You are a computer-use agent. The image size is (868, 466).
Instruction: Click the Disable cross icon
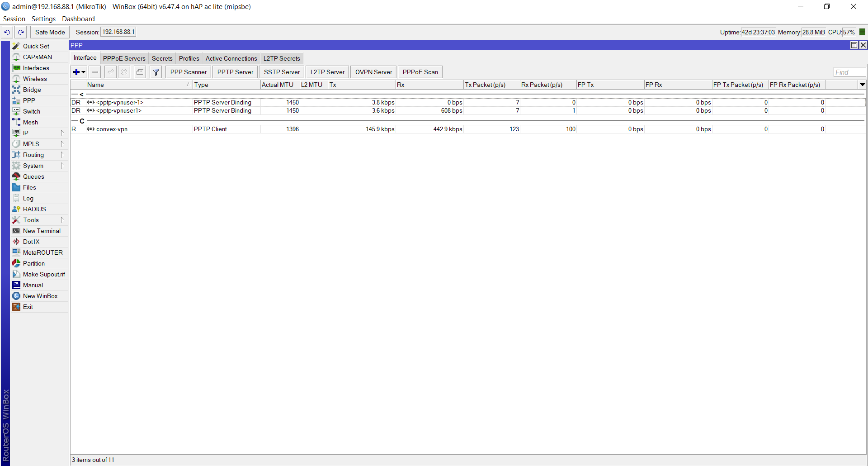tap(124, 72)
